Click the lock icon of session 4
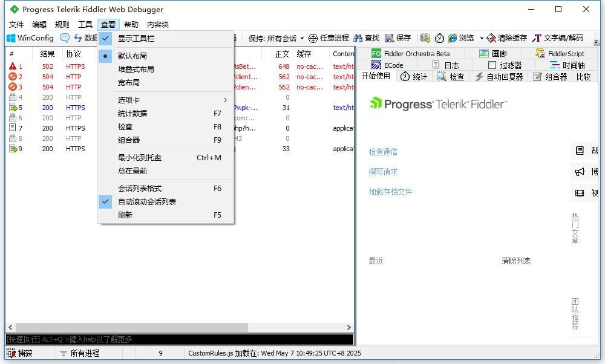 (x=13, y=97)
